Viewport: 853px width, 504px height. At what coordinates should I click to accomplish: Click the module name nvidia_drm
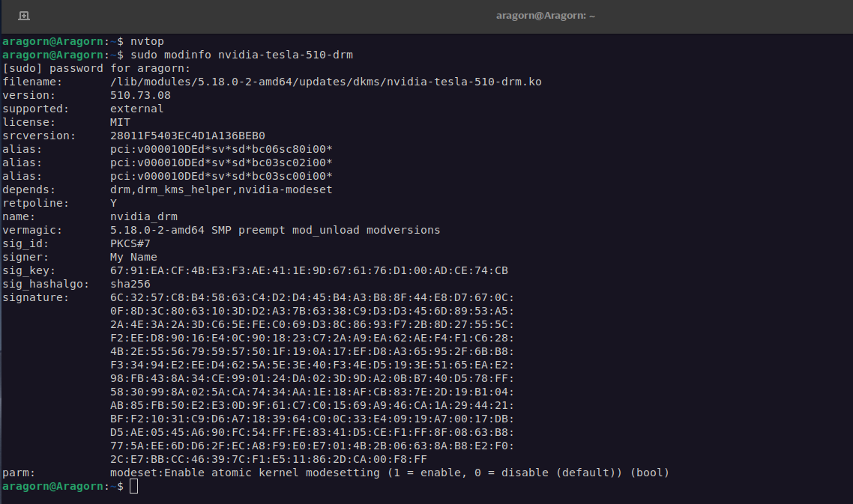tap(144, 216)
